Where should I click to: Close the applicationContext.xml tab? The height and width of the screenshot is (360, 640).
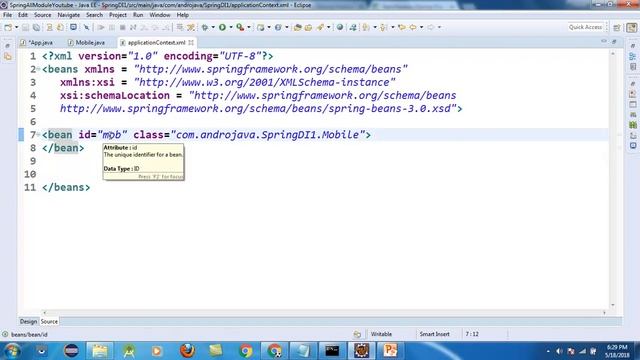[x=191, y=42]
